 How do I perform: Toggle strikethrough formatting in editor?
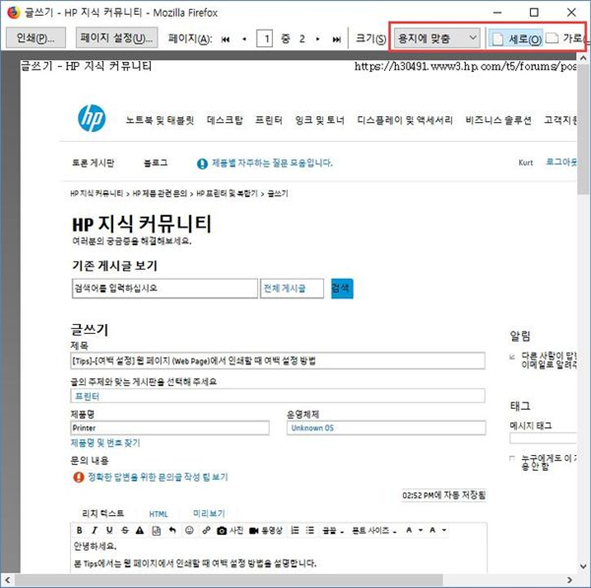(125, 530)
